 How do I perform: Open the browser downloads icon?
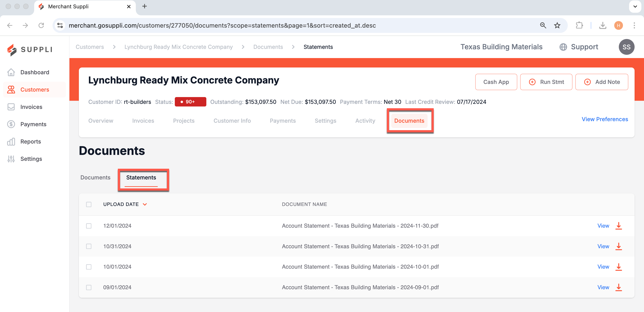point(603,25)
